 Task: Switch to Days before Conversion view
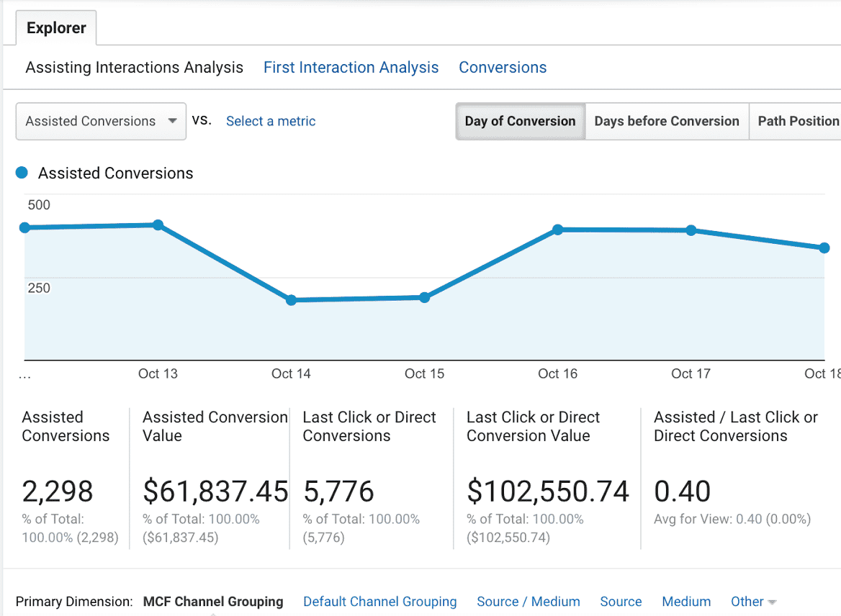point(666,121)
